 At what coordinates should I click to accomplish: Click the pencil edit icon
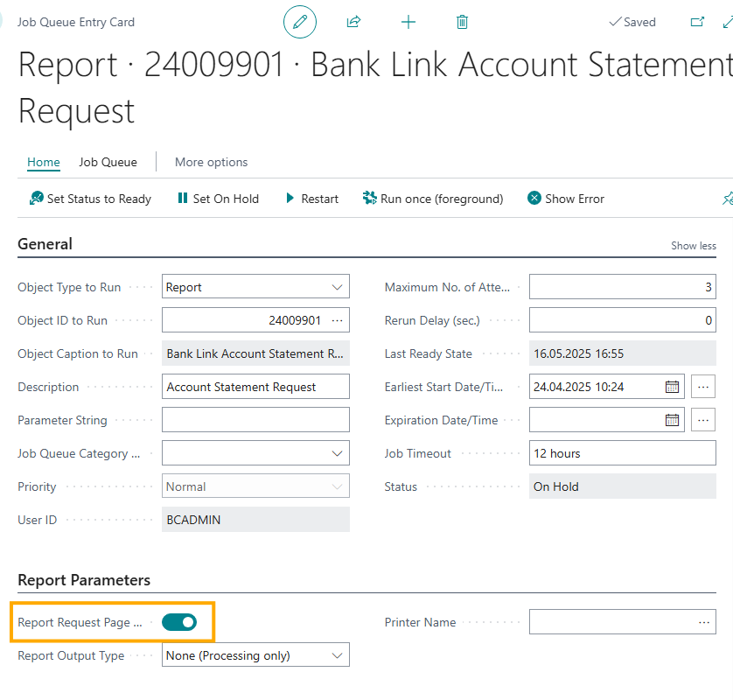pyautogui.click(x=300, y=22)
